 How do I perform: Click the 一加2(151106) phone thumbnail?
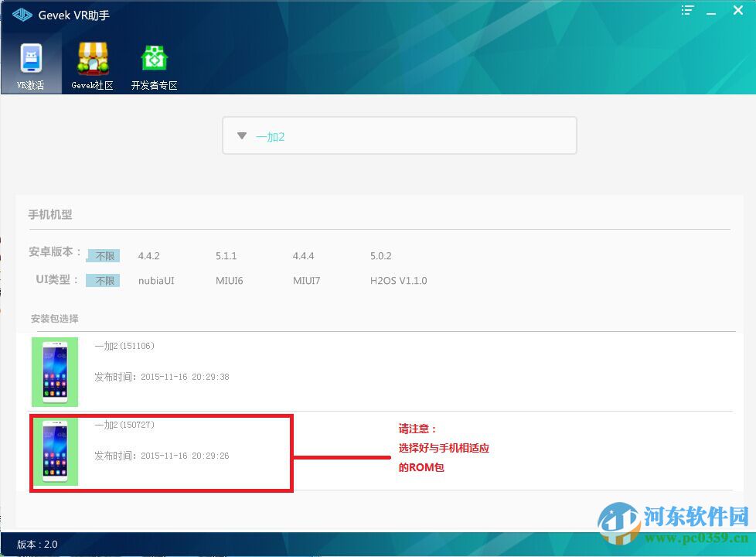tap(54, 371)
